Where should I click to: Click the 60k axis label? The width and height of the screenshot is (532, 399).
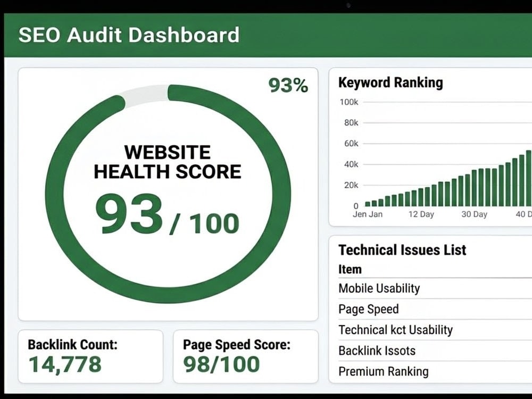click(351, 144)
